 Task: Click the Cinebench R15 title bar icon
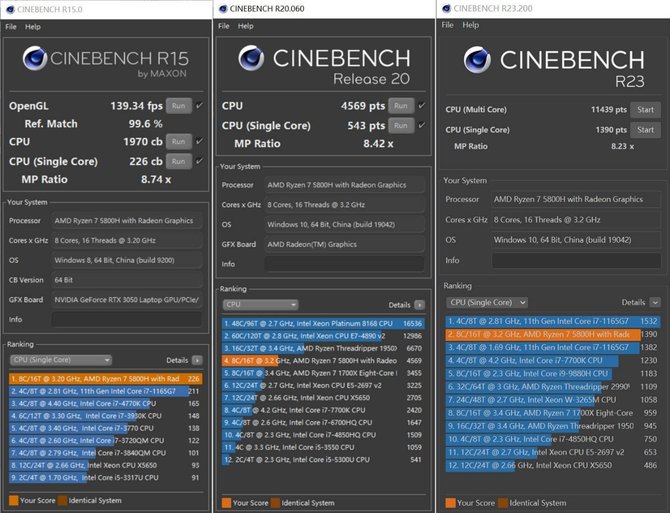[x=10, y=9]
